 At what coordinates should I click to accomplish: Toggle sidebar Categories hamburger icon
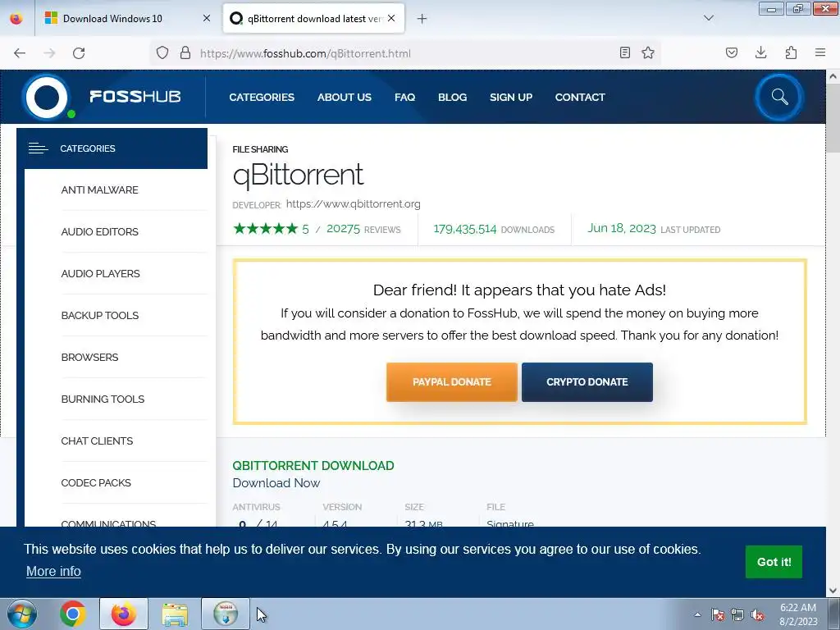coord(38,148)
